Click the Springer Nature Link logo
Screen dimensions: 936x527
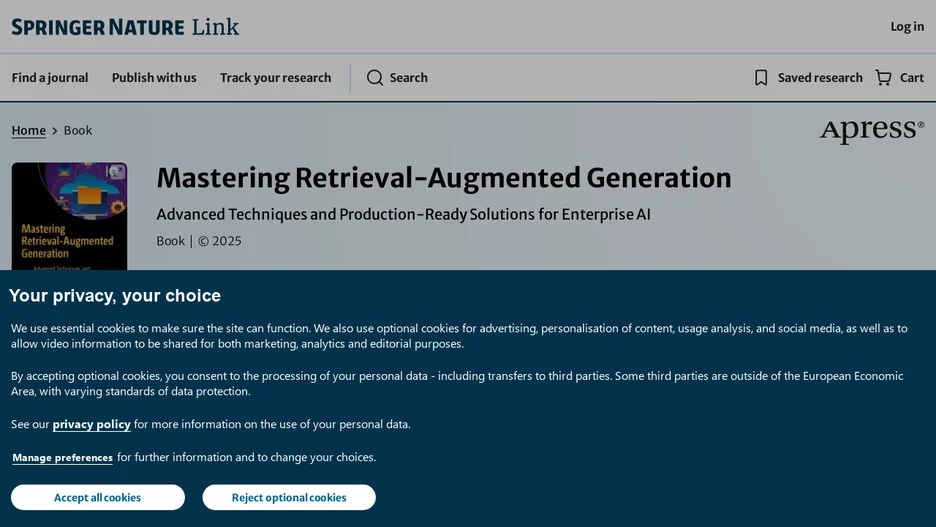pos(125,27)
